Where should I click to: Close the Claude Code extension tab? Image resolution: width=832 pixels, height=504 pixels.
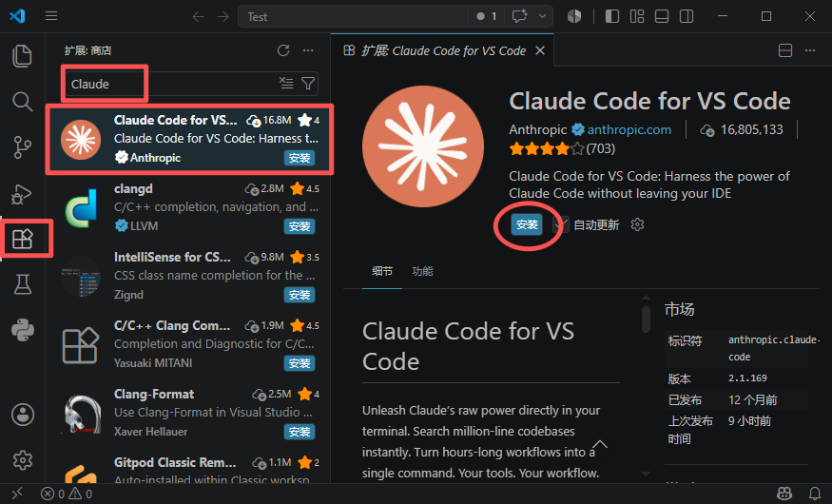[x=540, y=50]
